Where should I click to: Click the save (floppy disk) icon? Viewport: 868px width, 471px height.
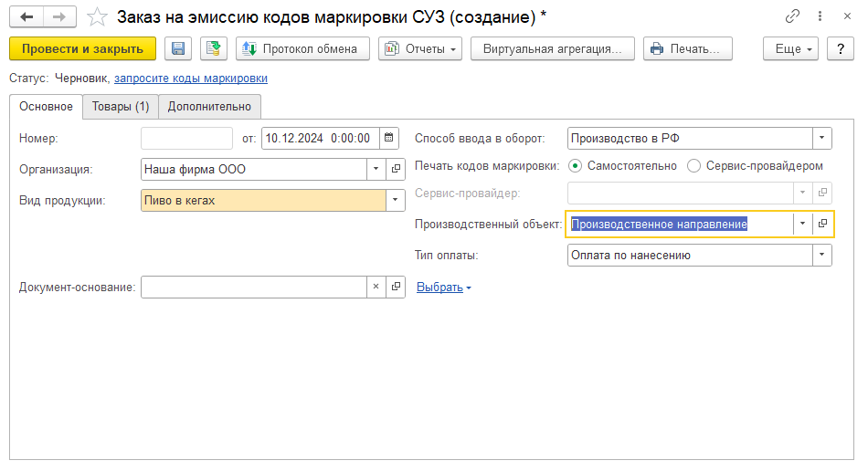tap(178, 49)
